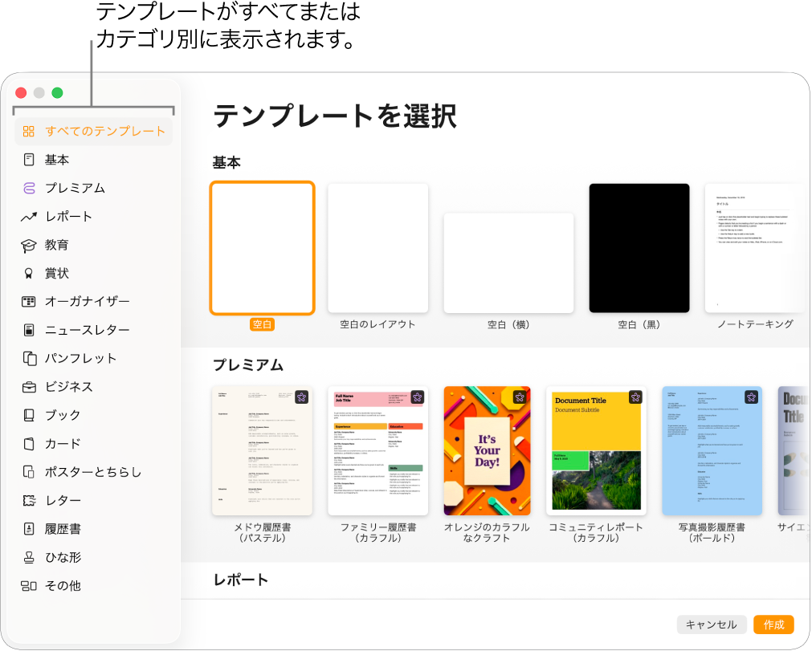
Task: Toggle the star badge on 写真撮影履歴書 template
Action: pyautogui.click(x=751, y=397)
